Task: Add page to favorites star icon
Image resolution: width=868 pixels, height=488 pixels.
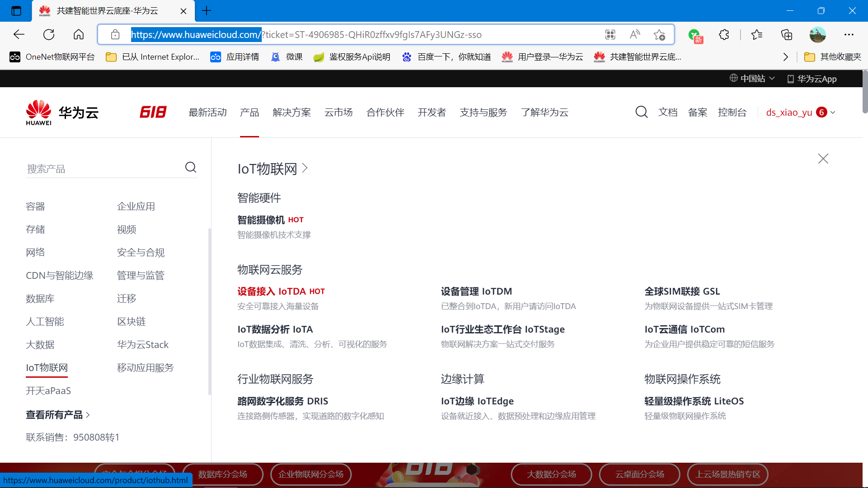Action: 659,35
